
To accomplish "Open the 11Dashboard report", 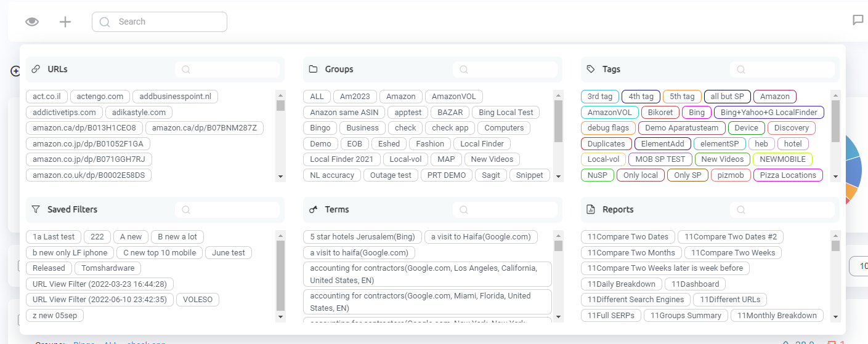I will 695,284.
